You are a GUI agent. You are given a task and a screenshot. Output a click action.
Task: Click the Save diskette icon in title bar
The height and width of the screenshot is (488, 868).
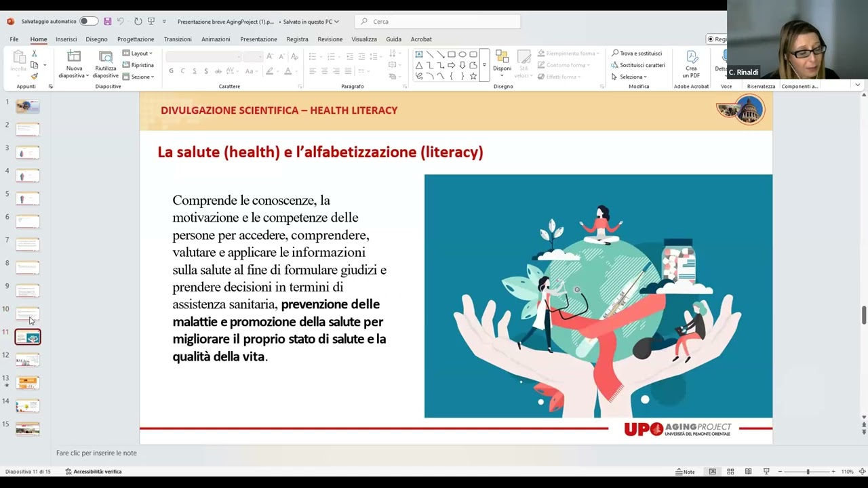(x=107, y=22)
